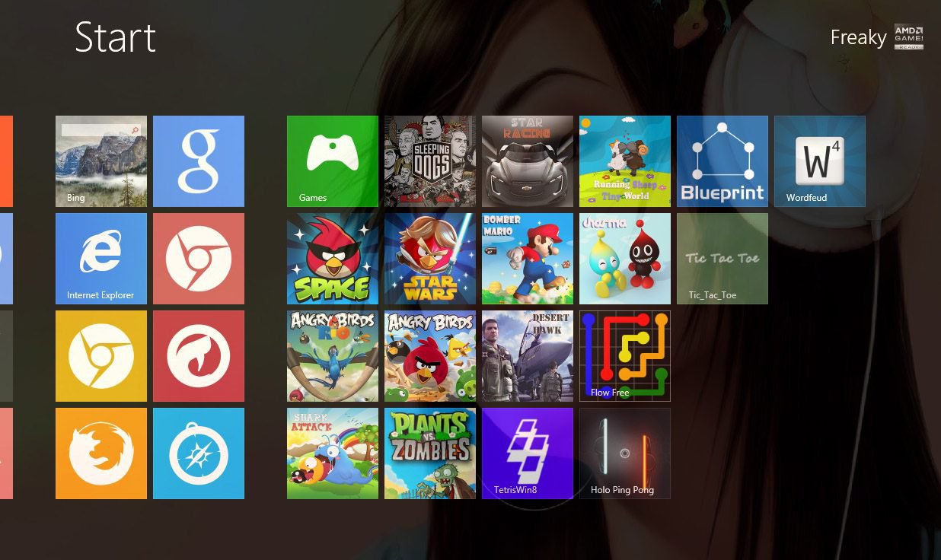Launch the Firefox browser tile
The height and width of the screenshot is (560, 941).
(101, 453)
